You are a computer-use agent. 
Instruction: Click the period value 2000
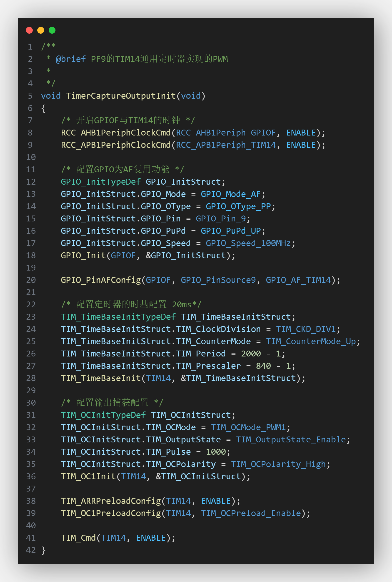pyautogui.click(x=251, y=354)
